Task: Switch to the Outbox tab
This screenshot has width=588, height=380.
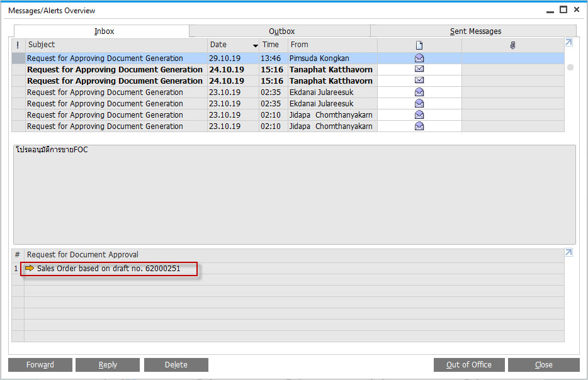Action: [x=280, y=31]
